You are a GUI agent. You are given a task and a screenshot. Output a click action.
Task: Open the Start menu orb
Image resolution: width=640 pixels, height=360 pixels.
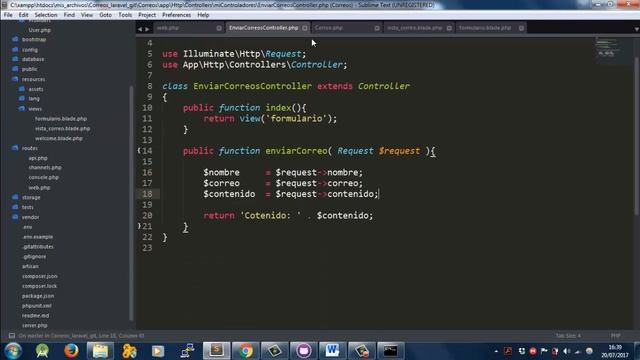pos(13,351)
